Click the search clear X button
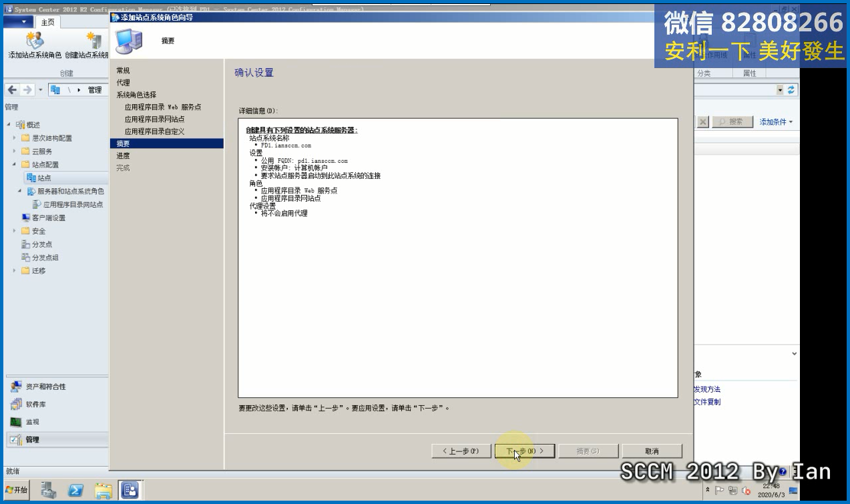Viewport: 850px width, 504px height. tap(702, 122)
